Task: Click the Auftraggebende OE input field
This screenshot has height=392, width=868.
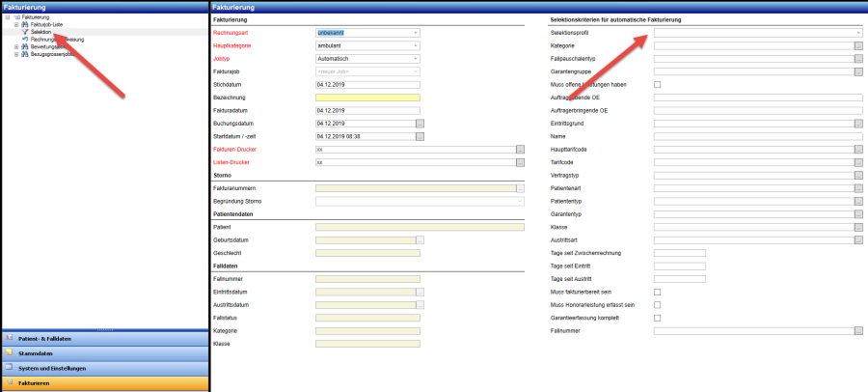Action: 758,98
